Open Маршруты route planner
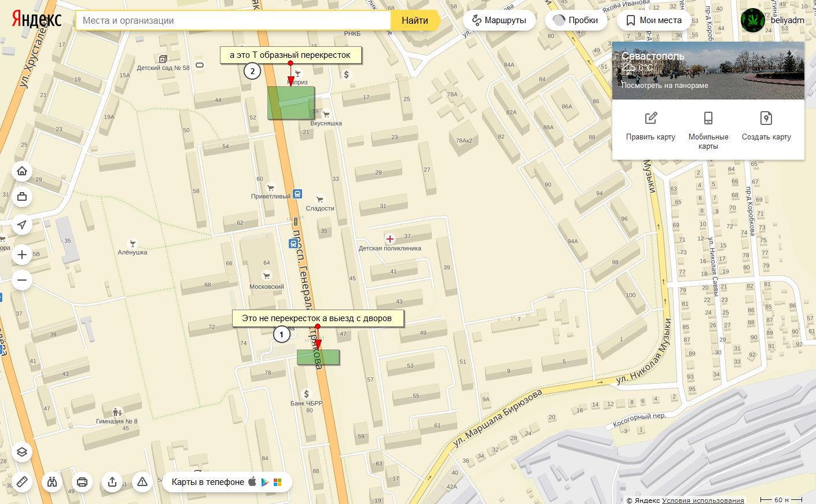Viewport: 816px width, 504px height. click(x=499, y=20)
